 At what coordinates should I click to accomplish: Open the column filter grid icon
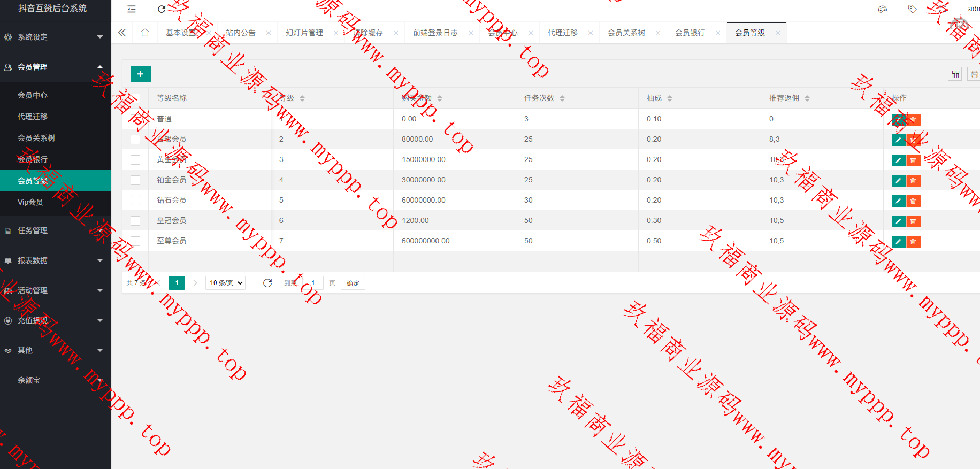(955, 74)
